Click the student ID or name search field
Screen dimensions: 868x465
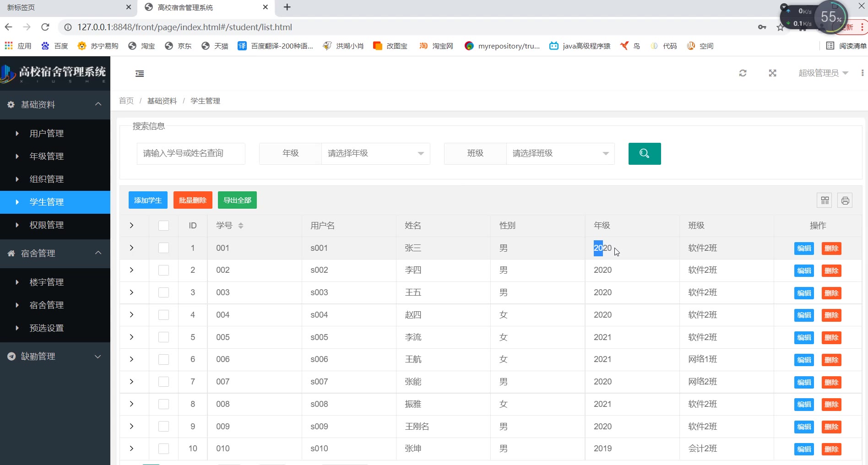coord(191,154)
